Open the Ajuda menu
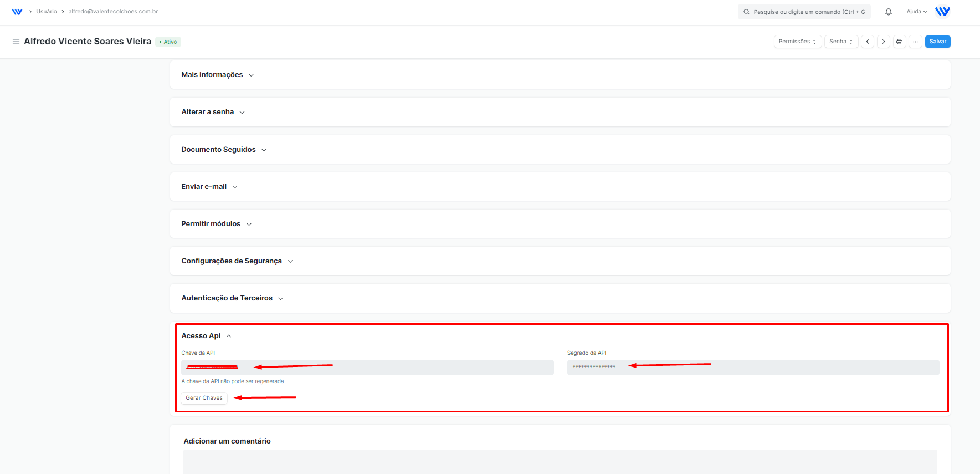This screenshot has height=474, width=980. coord(916,12)
